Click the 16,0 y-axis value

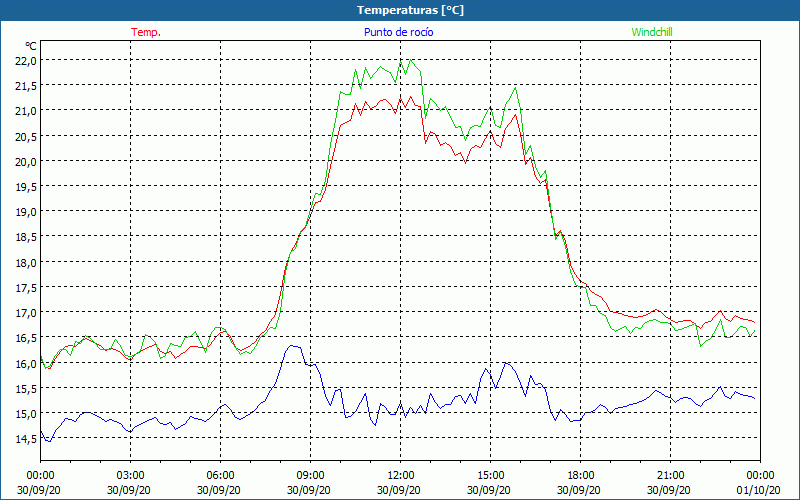[27, 364]
